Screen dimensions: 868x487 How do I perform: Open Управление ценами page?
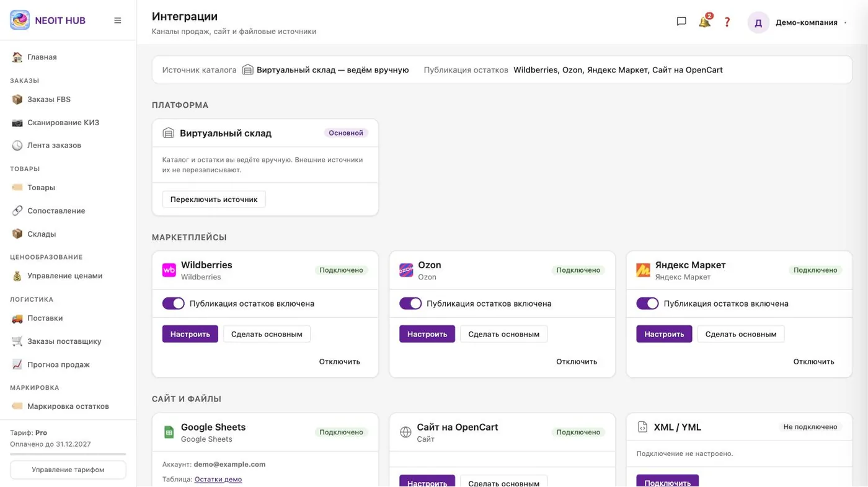point(68,276)
